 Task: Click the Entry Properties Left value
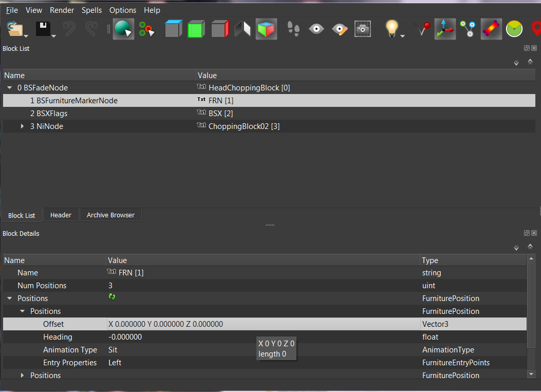tap(115, 363)
